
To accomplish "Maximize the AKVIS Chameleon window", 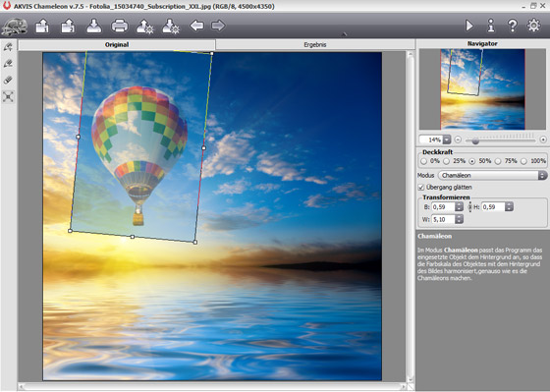I will pyautogui.click(x=533, y=6).
